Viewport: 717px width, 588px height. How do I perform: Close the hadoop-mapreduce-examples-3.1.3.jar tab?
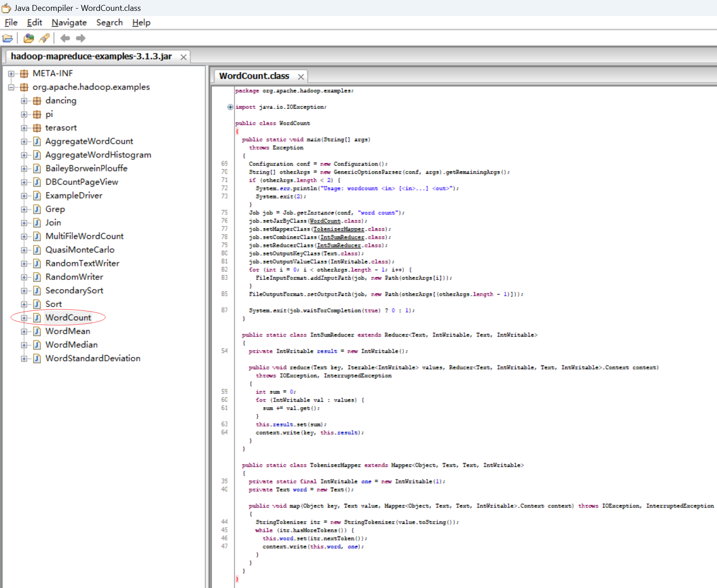183,57
